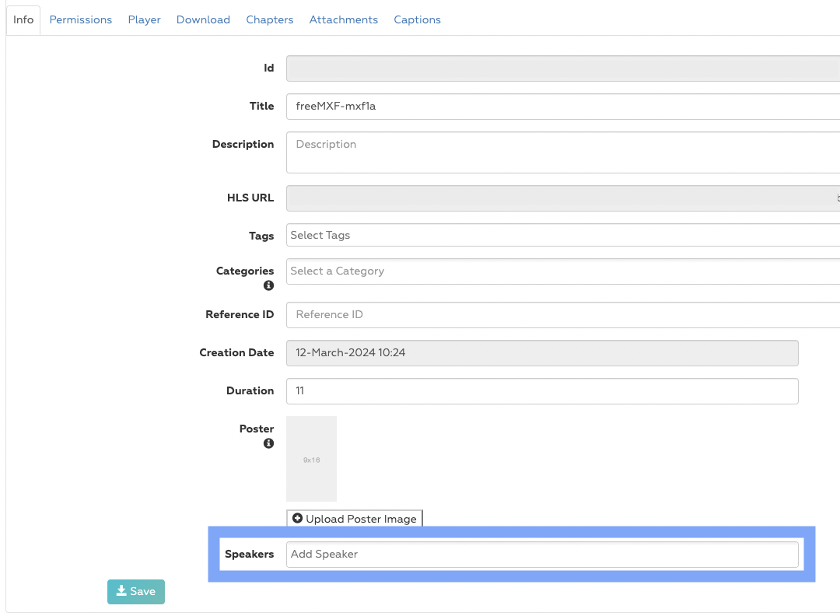Click the 9x16 poster placeholder thumbnail
The image size is (840, 616).
pos(311,459)
